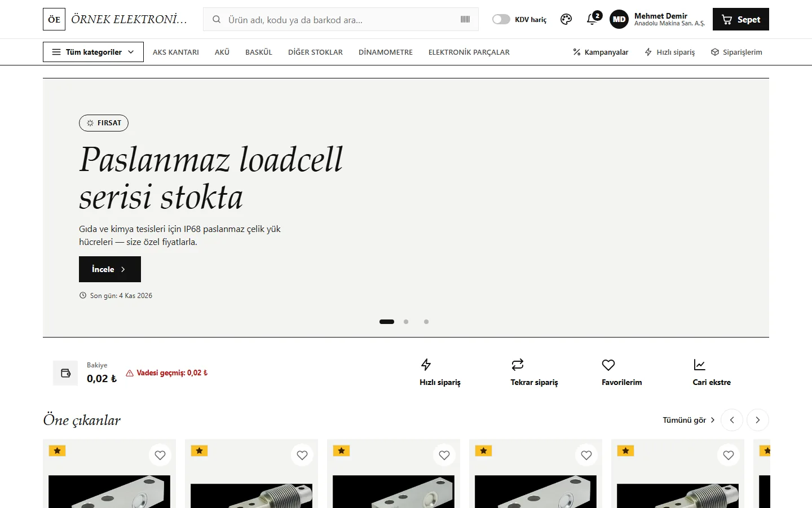Viewport: 812px width, 508px height.
Task: Open the color theme palette
Action: click(566, 19)
